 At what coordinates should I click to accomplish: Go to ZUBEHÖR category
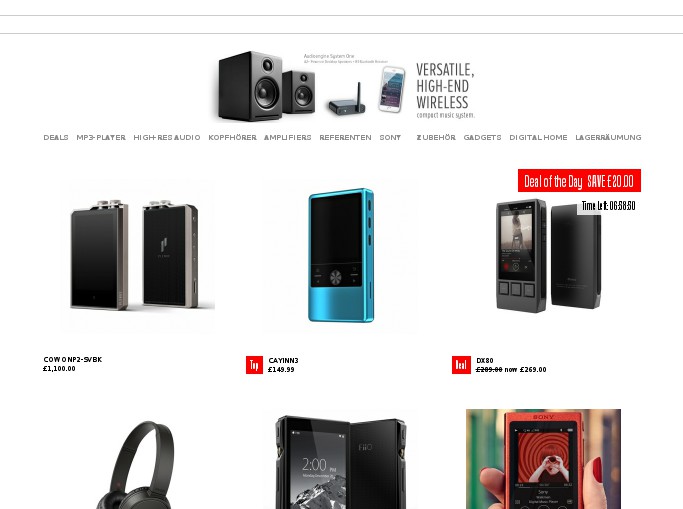436,138
